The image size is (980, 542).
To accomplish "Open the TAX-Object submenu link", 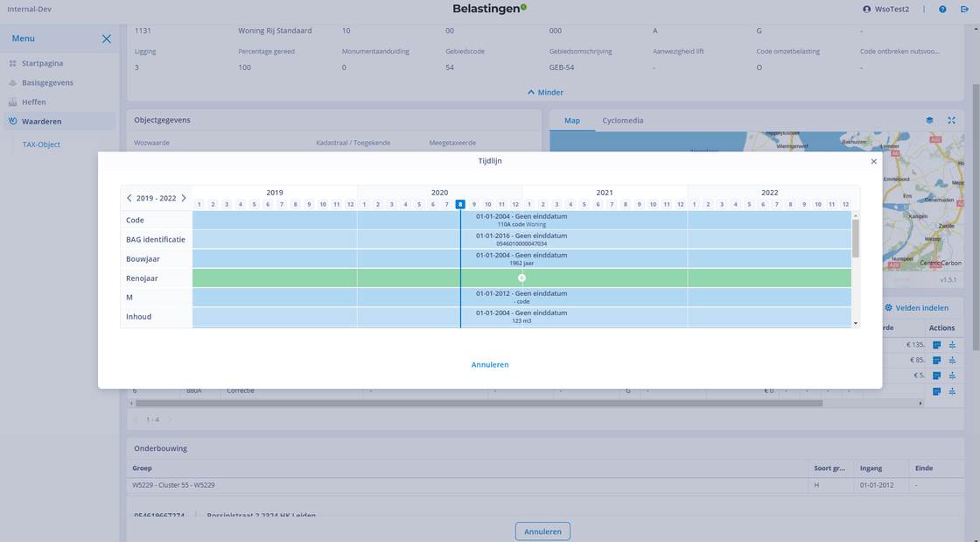I will point(41,144).
